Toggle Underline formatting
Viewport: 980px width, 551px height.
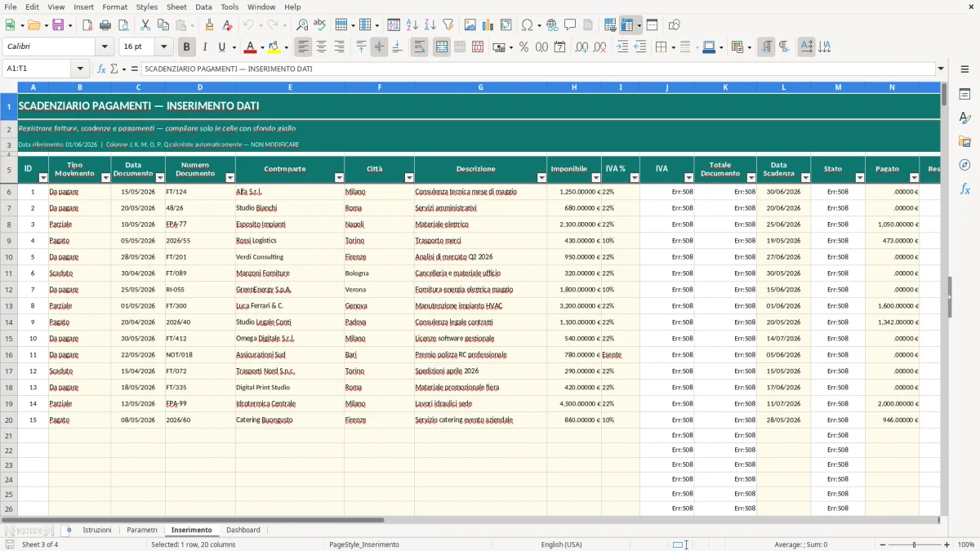tap(221, 47)
